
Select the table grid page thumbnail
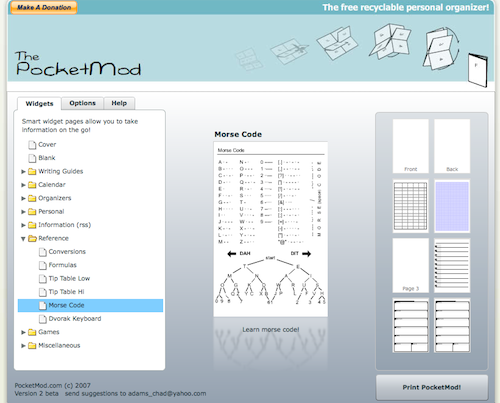(410, 206)
